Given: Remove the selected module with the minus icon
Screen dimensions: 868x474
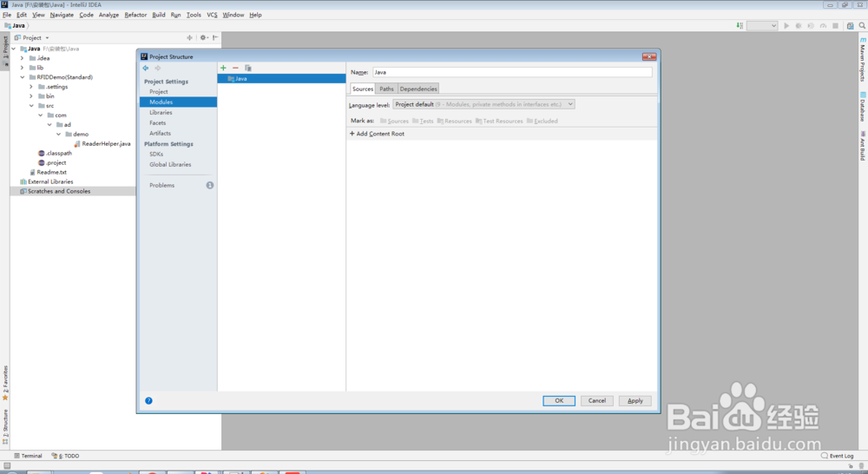Looking at the screenshot, I should click(235, 68).
